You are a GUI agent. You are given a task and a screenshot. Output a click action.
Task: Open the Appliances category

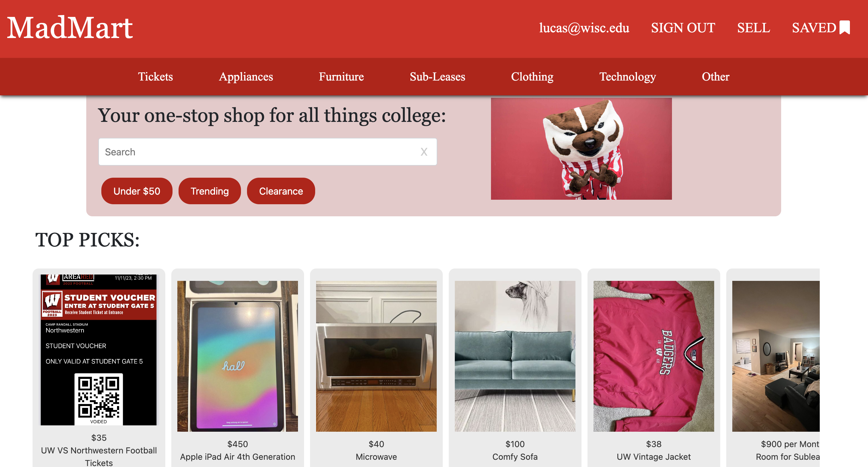click(x=246, y=77)
